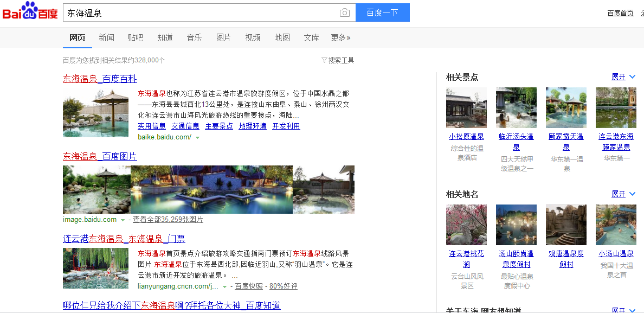Click the lianyungang.cncn.com result thumbnail
The width and height of the screenshot is (644, 313).
[96, 268]
